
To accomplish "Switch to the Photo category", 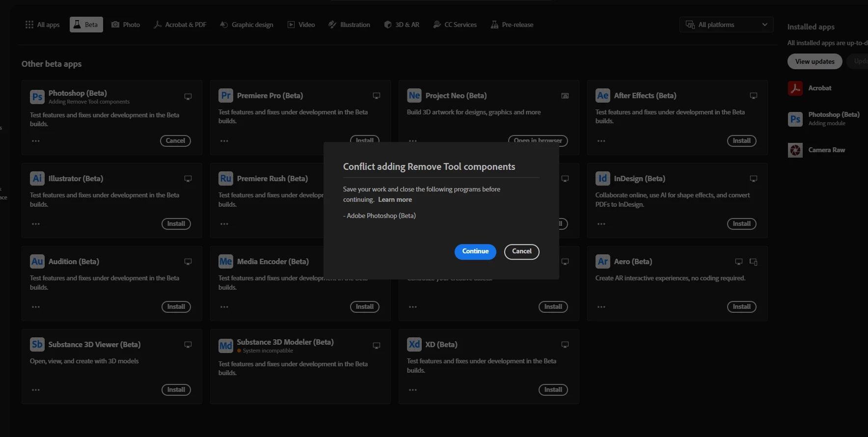I will click(126, 25).
